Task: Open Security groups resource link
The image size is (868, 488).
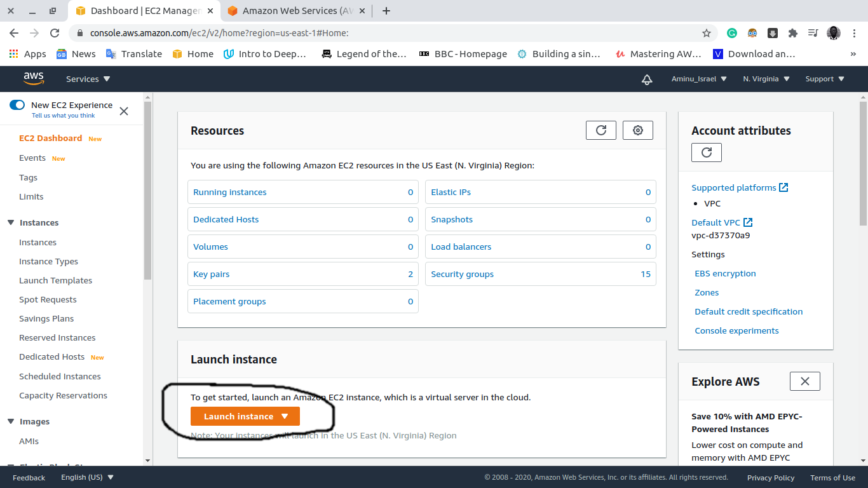Action: pos(462,274)
